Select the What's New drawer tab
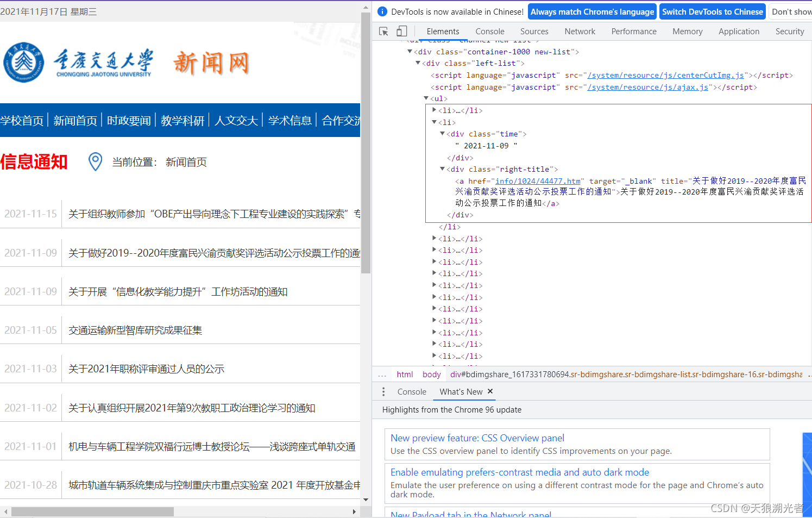Image resolution: width=812 pixels, height=518 pixels. coord(461,392)
